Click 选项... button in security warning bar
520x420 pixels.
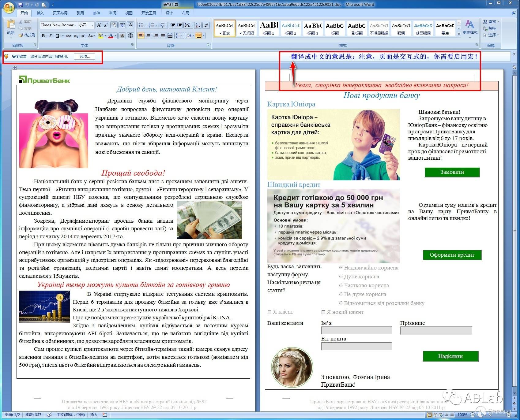[x=85, y=57]
